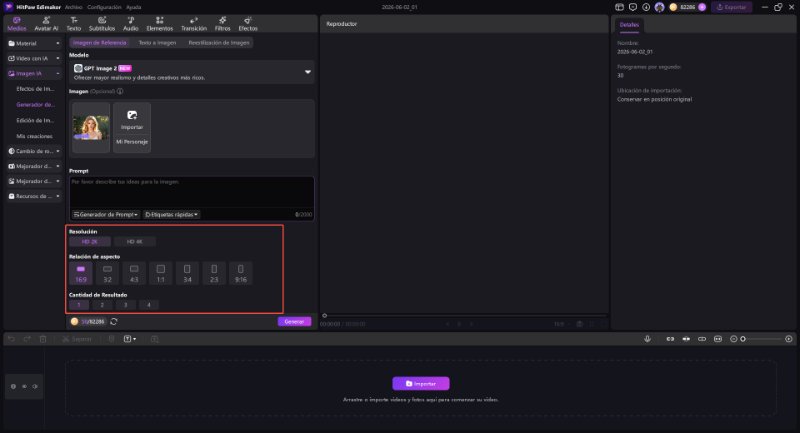Select the Subtítulos toolbar icon
This screenshot has height=433, width=800.
[102, 23]
